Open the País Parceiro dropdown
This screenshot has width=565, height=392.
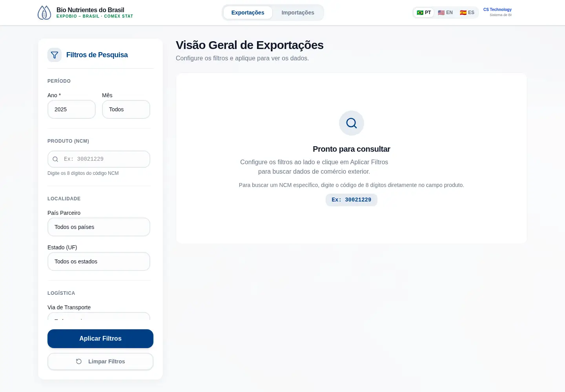coord(99,227)
